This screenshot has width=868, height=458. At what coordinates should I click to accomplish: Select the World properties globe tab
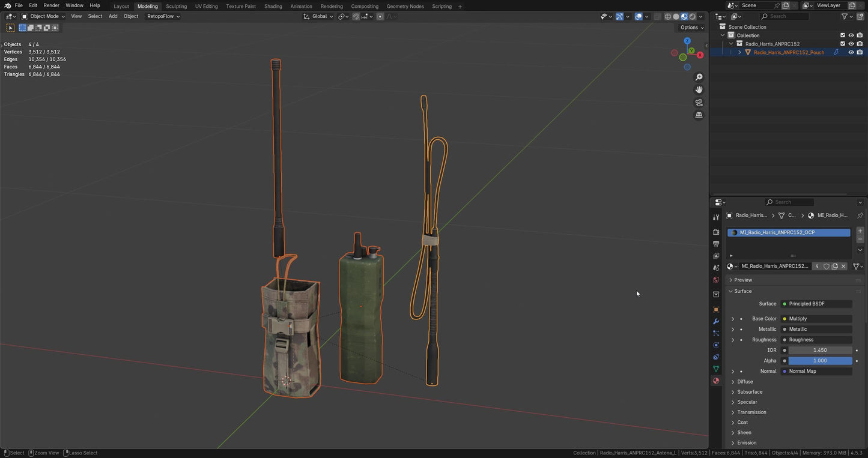[716, 280]
